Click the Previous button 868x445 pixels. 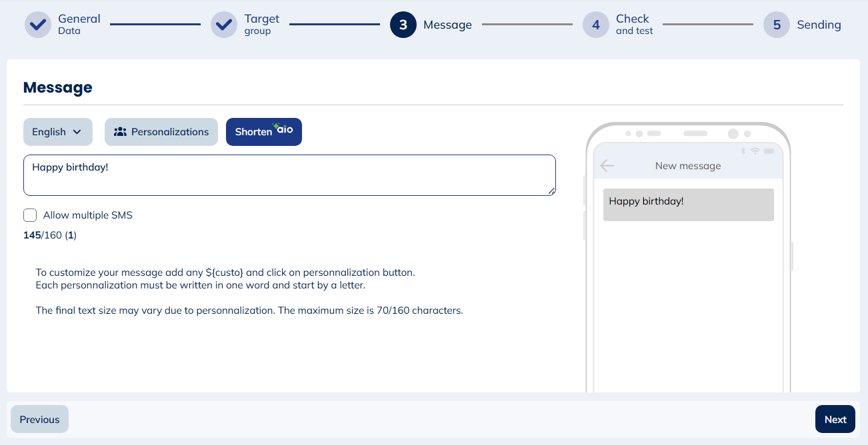point(39,418)
